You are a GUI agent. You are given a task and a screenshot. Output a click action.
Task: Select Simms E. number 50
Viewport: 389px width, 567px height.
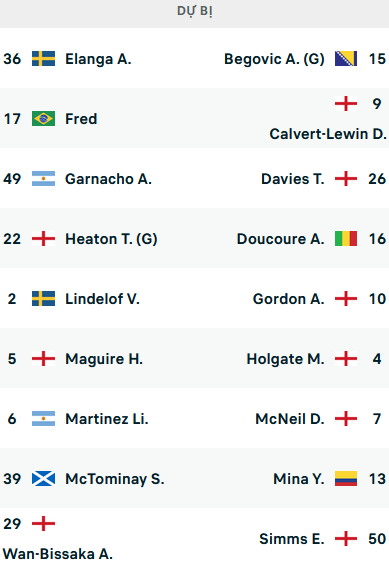coord(377,539)
